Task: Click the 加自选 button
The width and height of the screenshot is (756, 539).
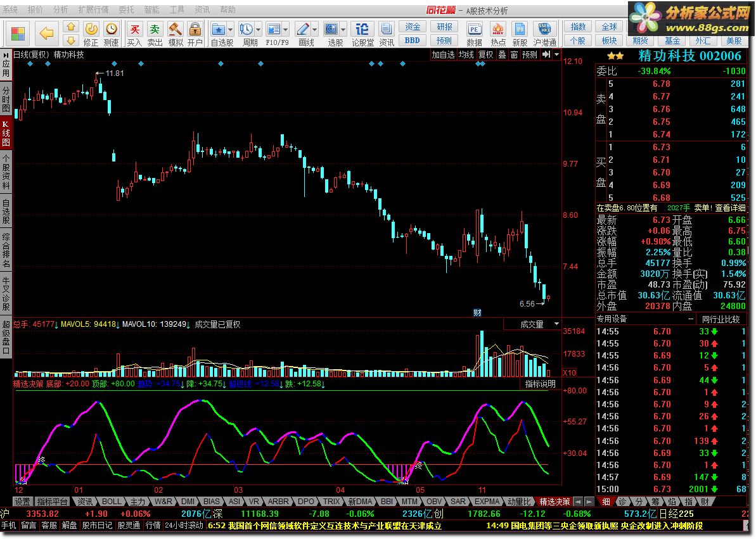Action: pyautogui.click(x=443, y=54)
